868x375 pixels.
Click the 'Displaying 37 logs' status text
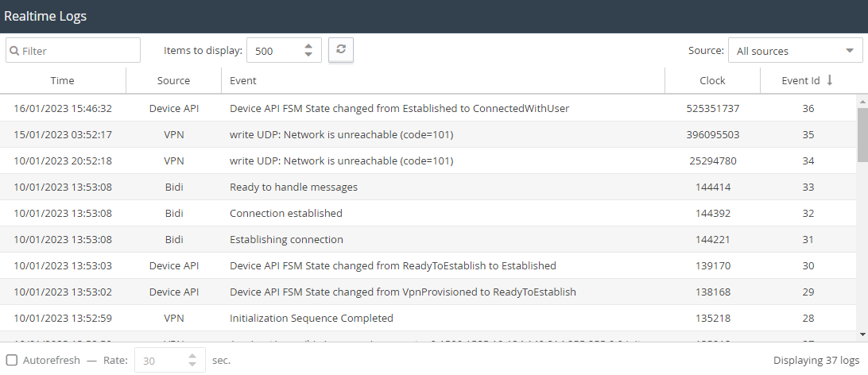(816, 361)
